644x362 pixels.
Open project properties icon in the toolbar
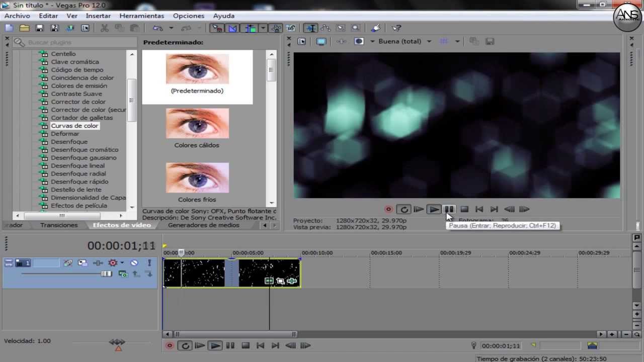click(86, 28)
